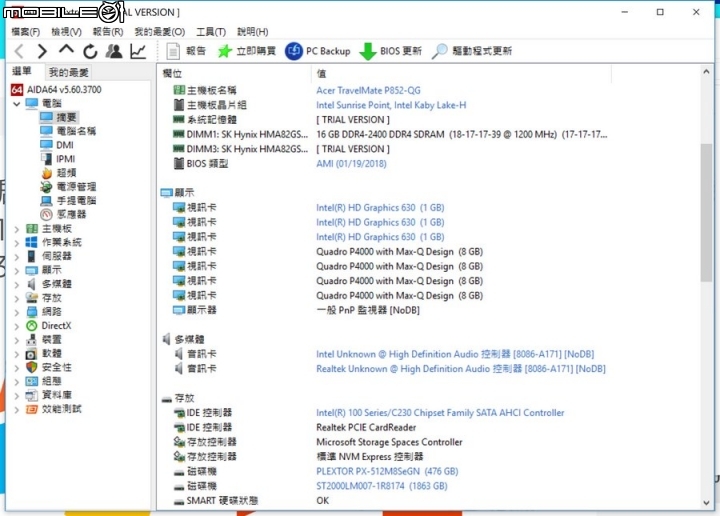Click the 報告 report toolbar button
Viewport: 720px width, 516px height.
186,51
